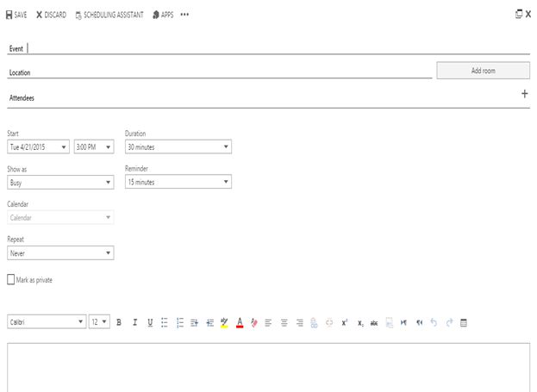
Task: Apply strikethrough formatting
Action: point(374,322)
